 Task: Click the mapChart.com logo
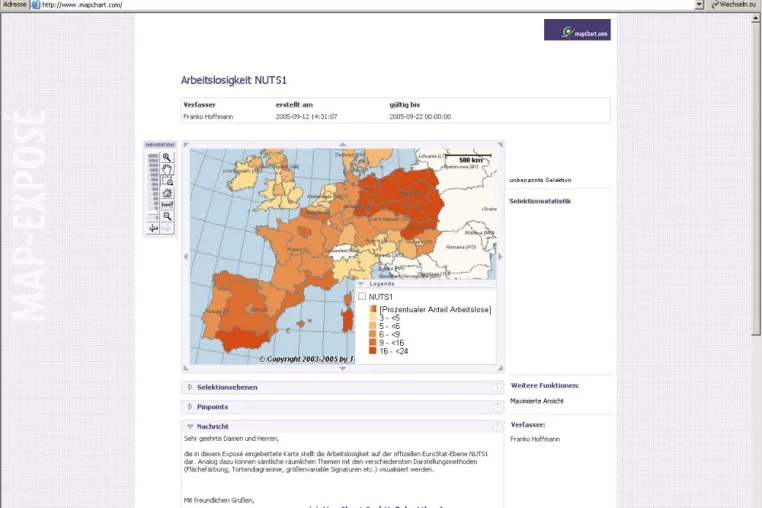click(577, 30)
